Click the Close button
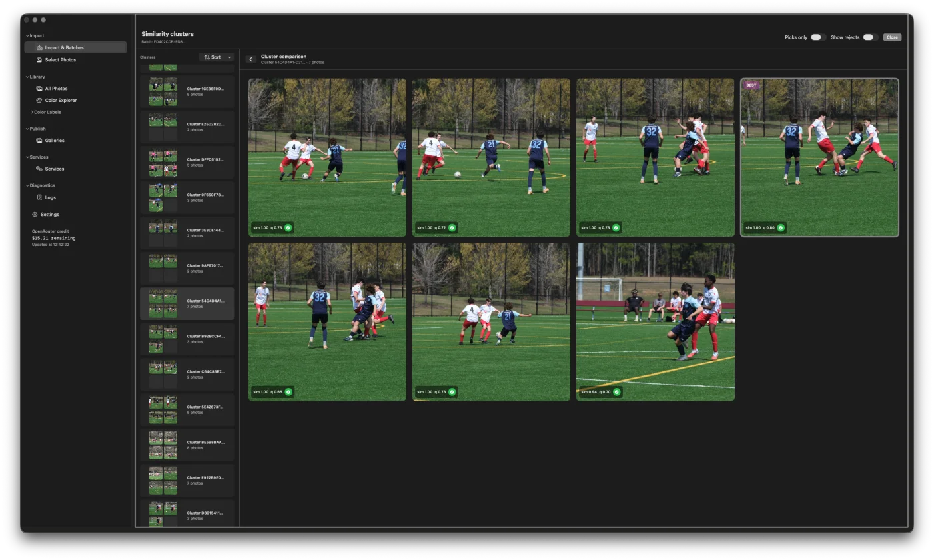Image resolution: width=934 pixels, height=560 pixels. 892,37
